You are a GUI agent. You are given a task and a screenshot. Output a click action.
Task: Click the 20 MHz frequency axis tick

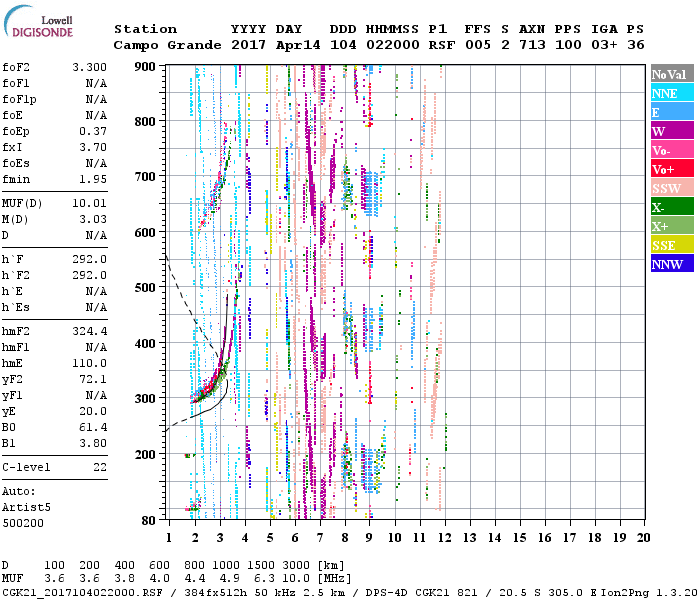[643, 538]
